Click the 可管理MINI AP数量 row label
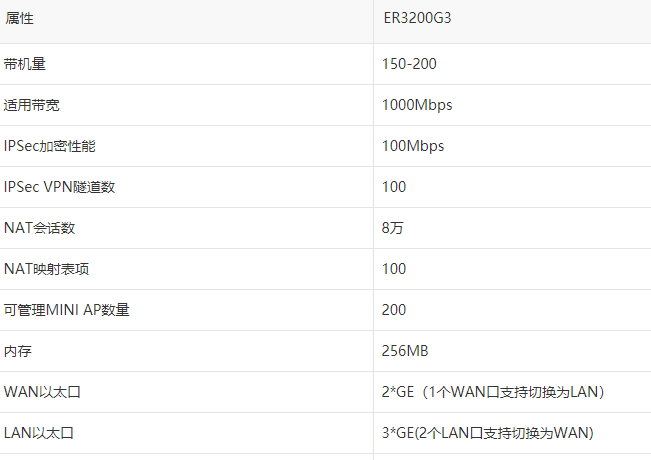 coord(67,310)
